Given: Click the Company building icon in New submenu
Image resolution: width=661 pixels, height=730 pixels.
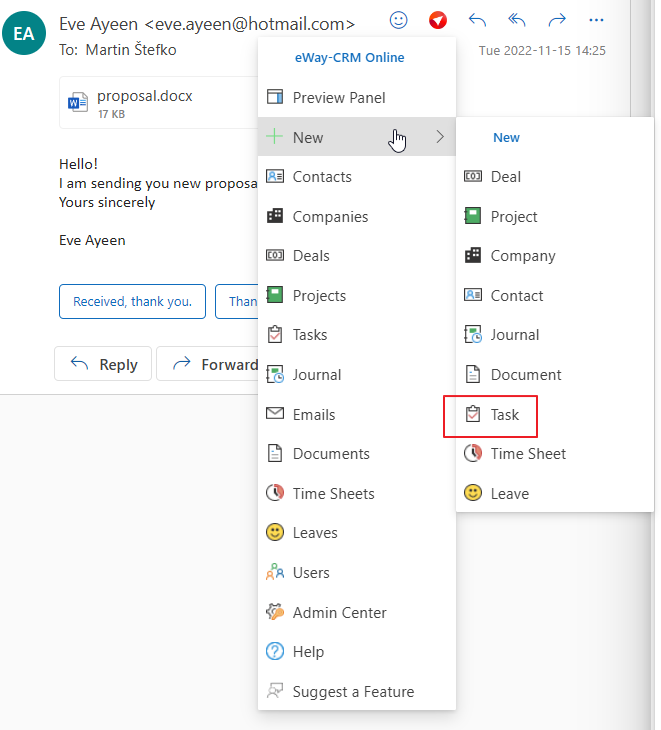Looking at the screenshot, I should click(x=472, y=255).
